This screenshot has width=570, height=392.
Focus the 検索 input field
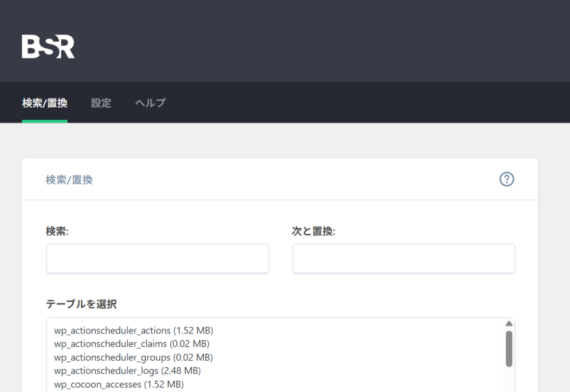tap(158, 258)
